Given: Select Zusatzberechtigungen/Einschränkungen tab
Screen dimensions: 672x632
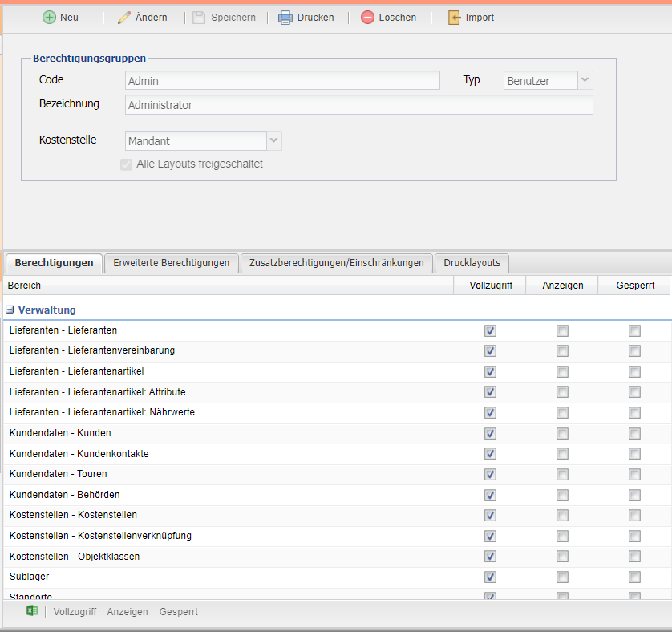Looking at the screenshot, I should (x=336, y=263).
